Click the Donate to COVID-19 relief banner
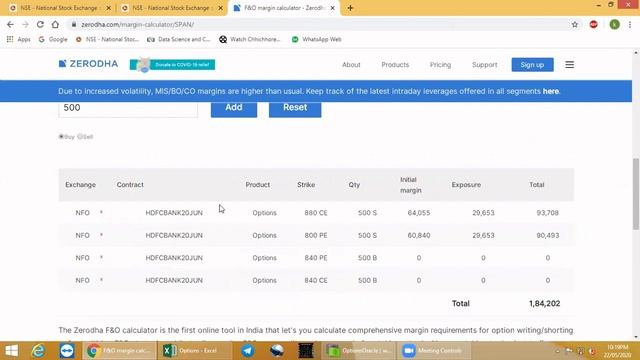640x360 pixels. (172, 64)
